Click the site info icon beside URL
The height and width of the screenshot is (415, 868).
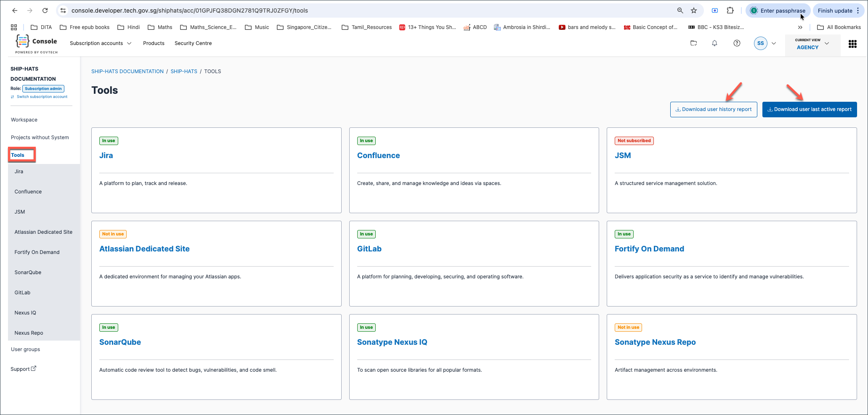(63, 11)
